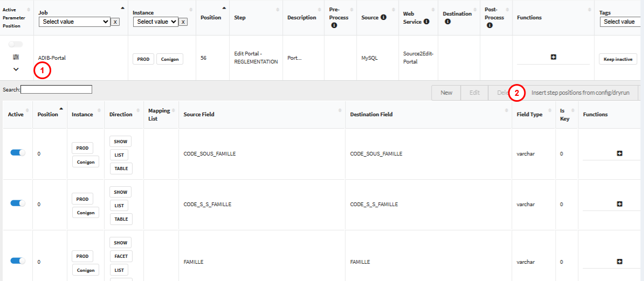This screenshot has width=644, height=281.
Task: Toggle Active switch for ADIB-Portal step
Action: [16, 44]
